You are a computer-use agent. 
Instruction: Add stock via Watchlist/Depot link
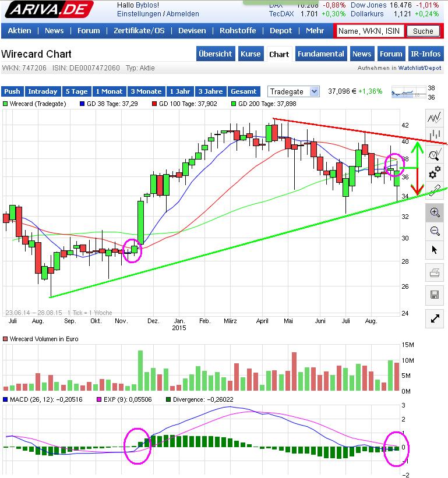(419, 68)
